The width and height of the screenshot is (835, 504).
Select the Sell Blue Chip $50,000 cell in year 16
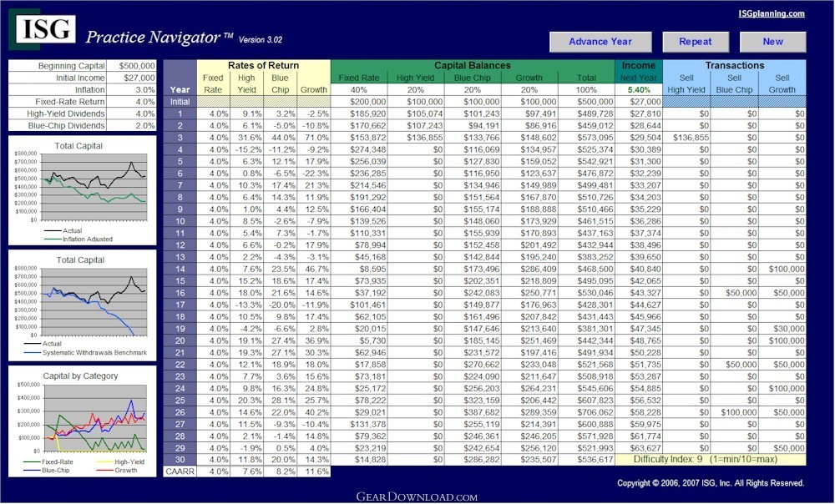coord(734,293)
